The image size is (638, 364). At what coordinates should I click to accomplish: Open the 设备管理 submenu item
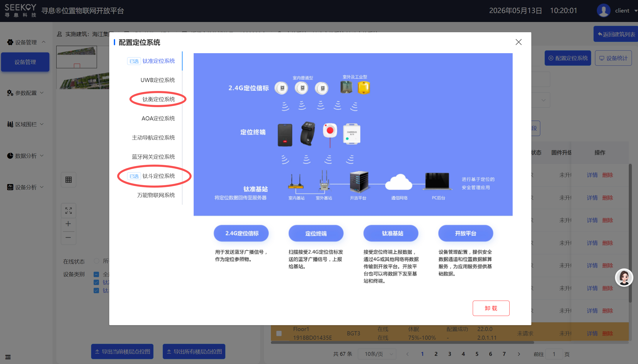click(25, 62)
